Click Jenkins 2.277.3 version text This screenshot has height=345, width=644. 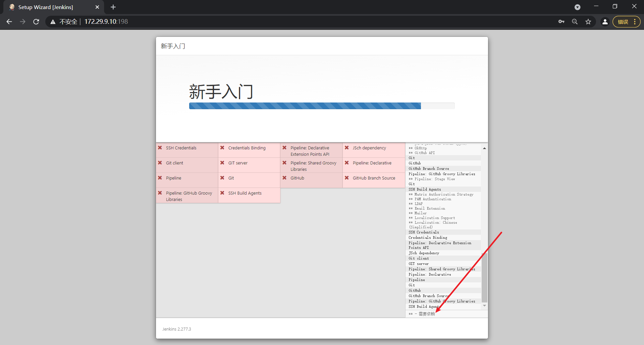(x=176, y=329)
